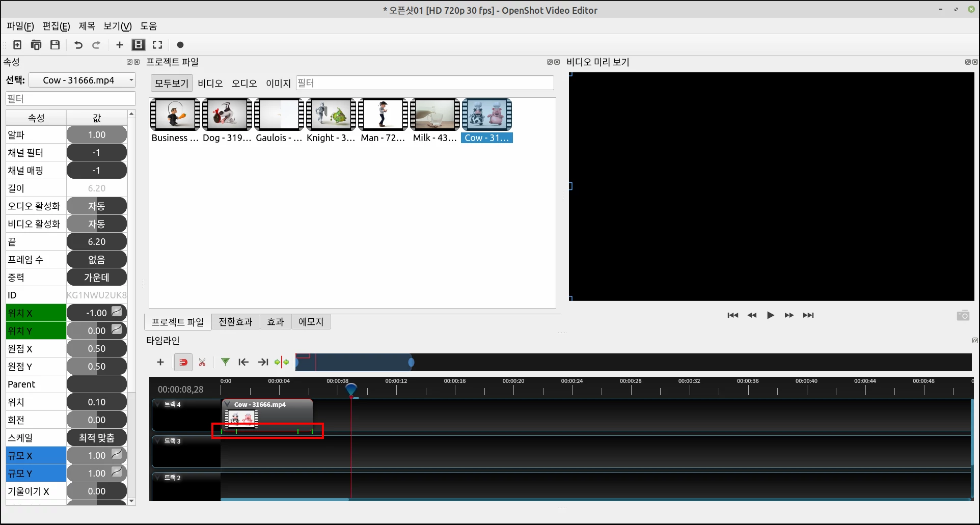Click the Export Video red dot icon
The height and width of the screenshot is (525, 980).
click(x=180, y=45)
